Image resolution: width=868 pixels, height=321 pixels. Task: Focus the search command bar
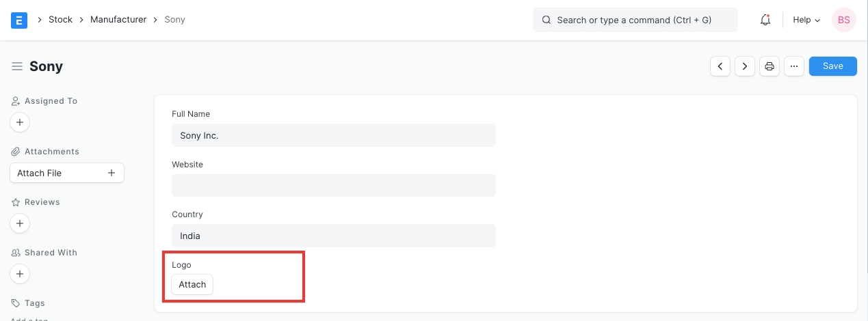point(635,20)
